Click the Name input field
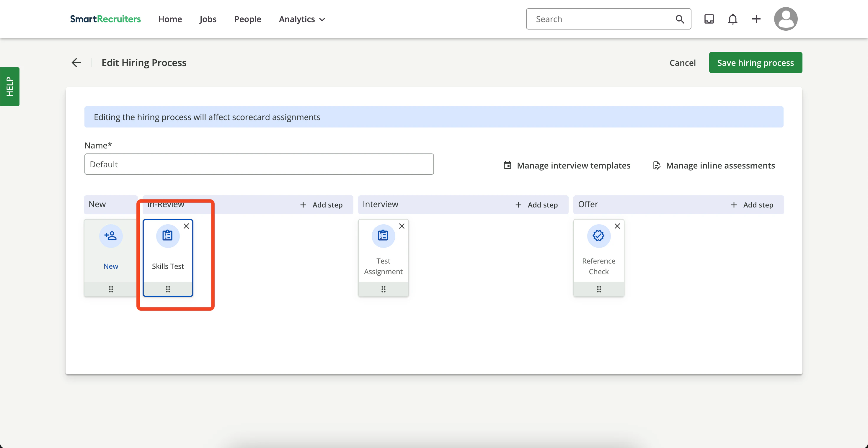 [259, 164]
